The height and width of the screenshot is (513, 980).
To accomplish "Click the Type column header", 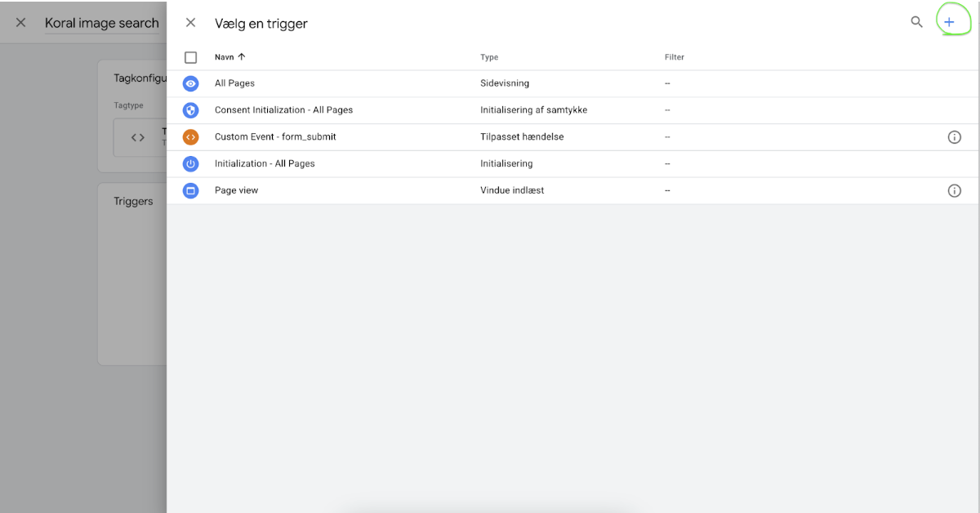I will [x=489, y=57].
